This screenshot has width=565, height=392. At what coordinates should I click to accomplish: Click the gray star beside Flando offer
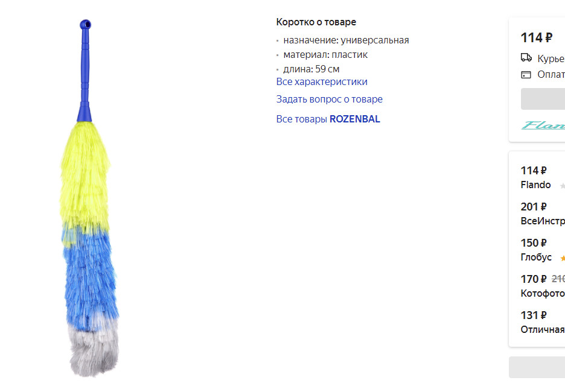coord(563,186)
